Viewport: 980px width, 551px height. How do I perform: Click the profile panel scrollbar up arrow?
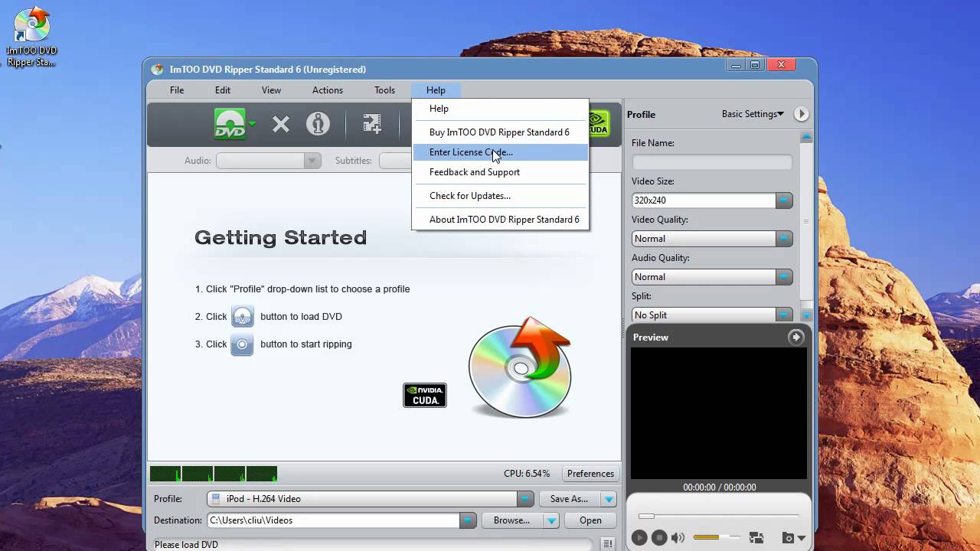(806, 138)
